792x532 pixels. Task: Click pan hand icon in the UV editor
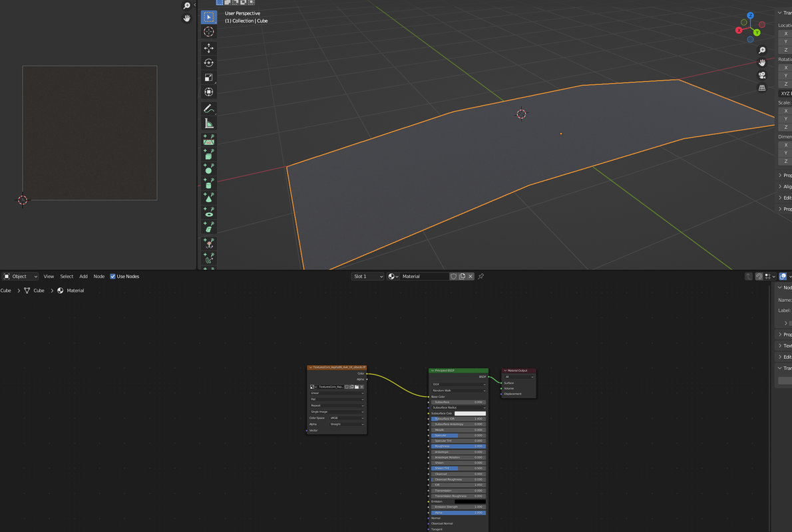point(187,18)
